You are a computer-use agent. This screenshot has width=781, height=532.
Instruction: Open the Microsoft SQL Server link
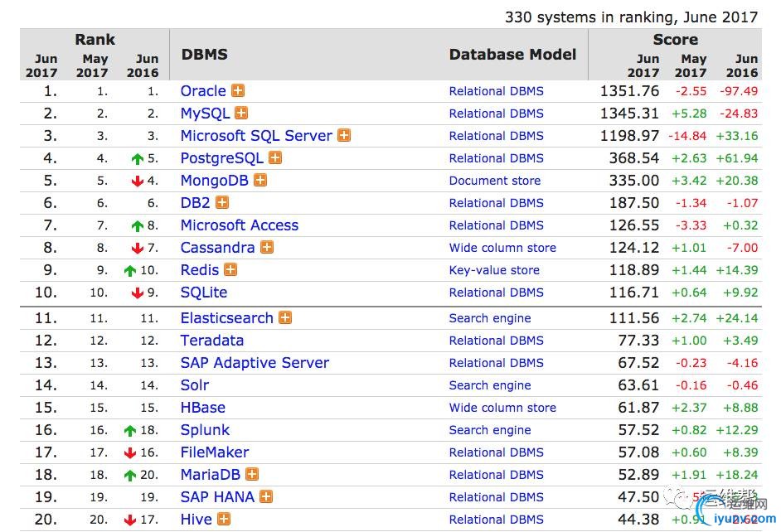(x=256, y=136)
